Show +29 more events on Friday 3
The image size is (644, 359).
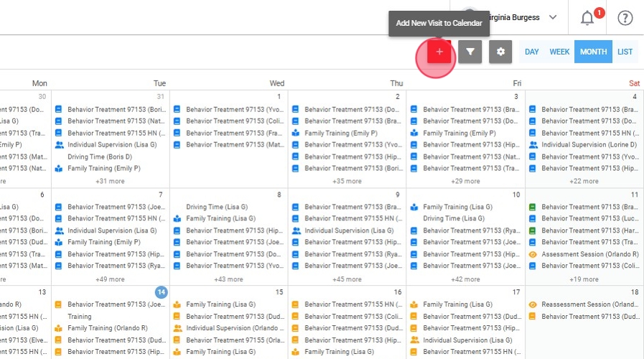(465, 181)
